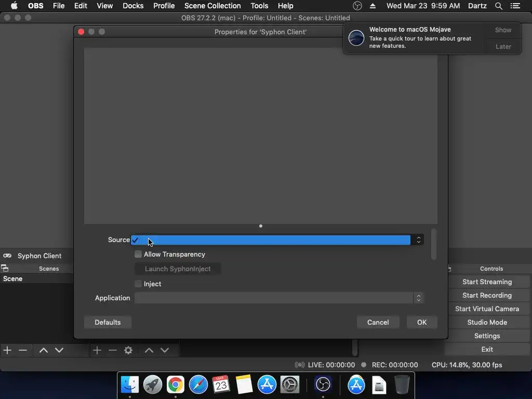The height and width of the screenshot is (399, 532).
Task: Click Later on the Mojave notification
Action: point(503,46)
